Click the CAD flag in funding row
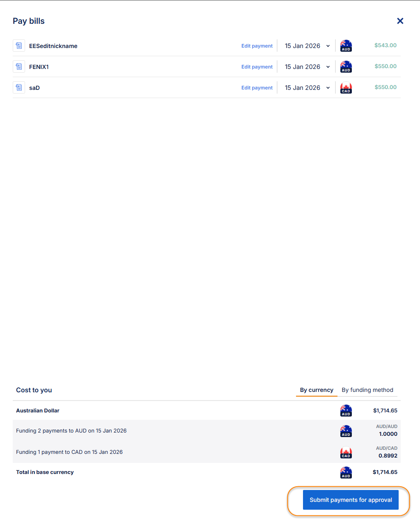 346,452
